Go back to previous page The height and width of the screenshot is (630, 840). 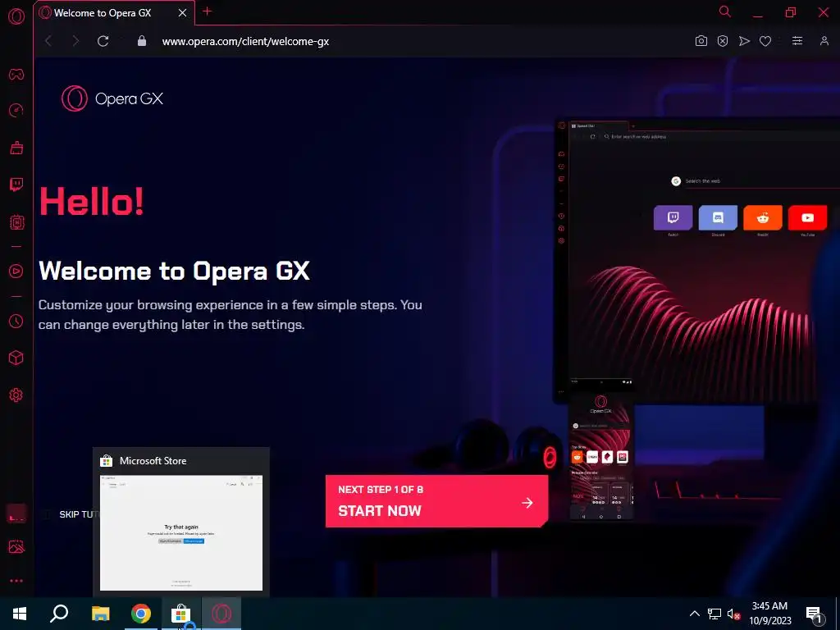pyautogui.click(x=48, y=41)
